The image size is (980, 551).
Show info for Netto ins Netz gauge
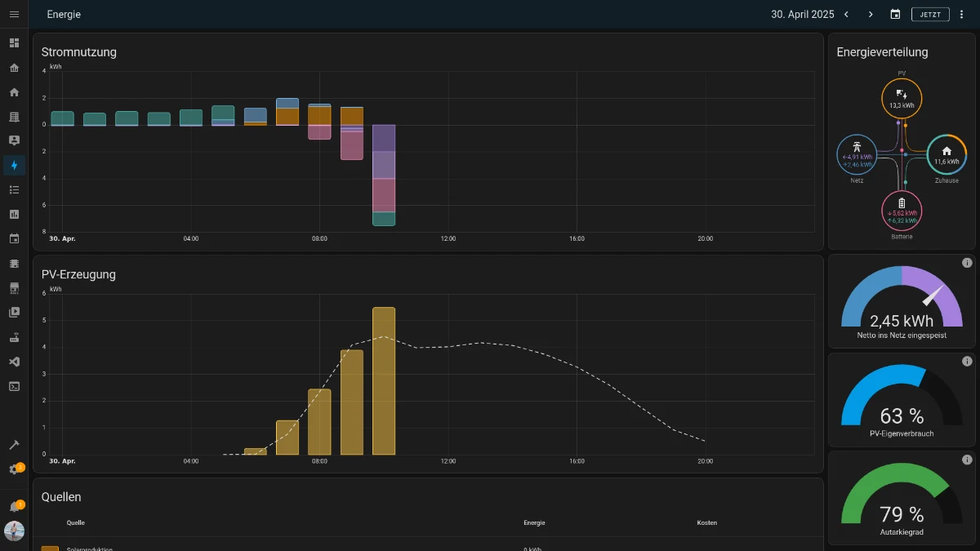tap(967, 263)
